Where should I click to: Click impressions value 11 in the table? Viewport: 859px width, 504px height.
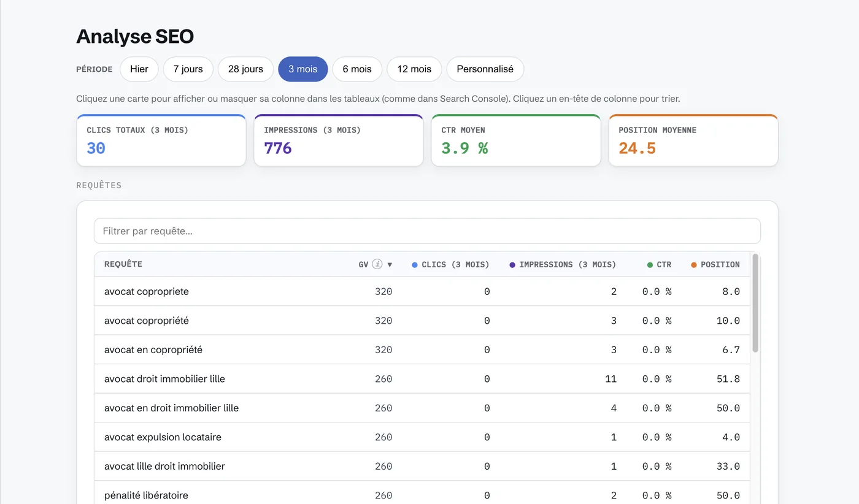coord(611,379)
